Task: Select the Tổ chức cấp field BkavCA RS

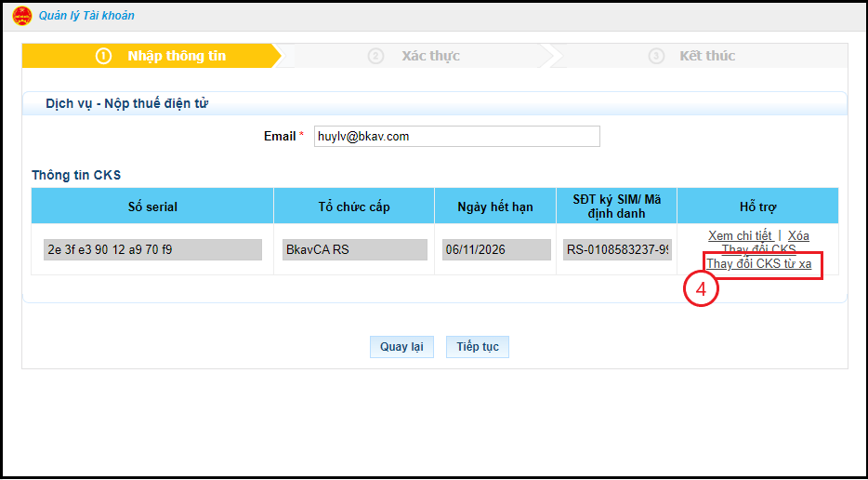Action: point(354,250)
